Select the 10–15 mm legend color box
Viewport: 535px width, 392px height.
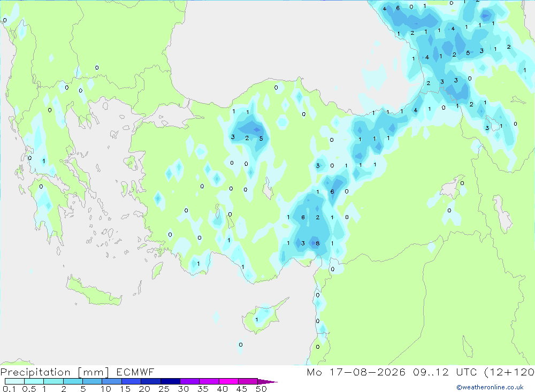point(112,381)
